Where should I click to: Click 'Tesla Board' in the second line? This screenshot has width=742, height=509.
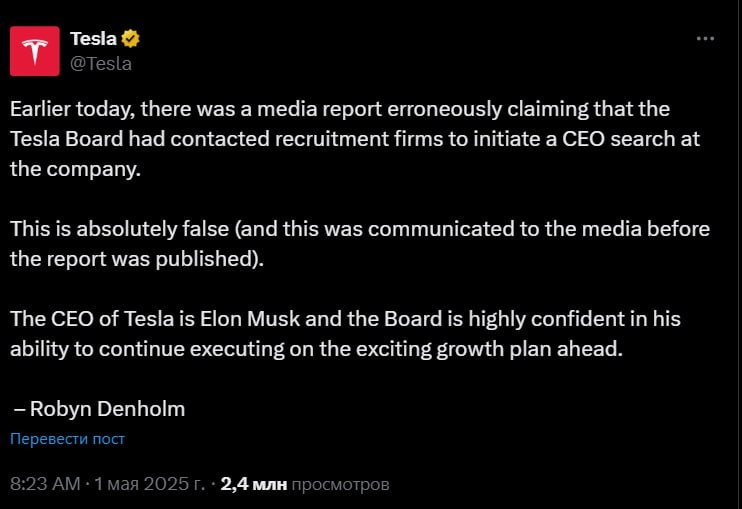[67, 139]
